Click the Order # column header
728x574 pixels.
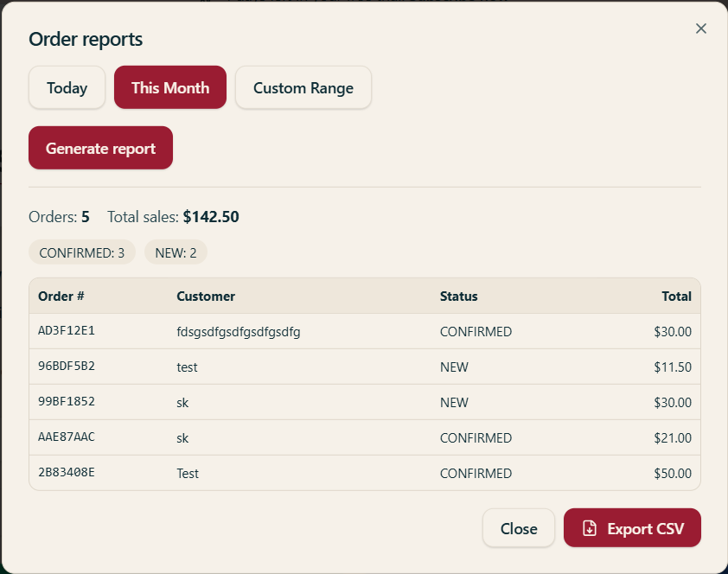(61, 296)
